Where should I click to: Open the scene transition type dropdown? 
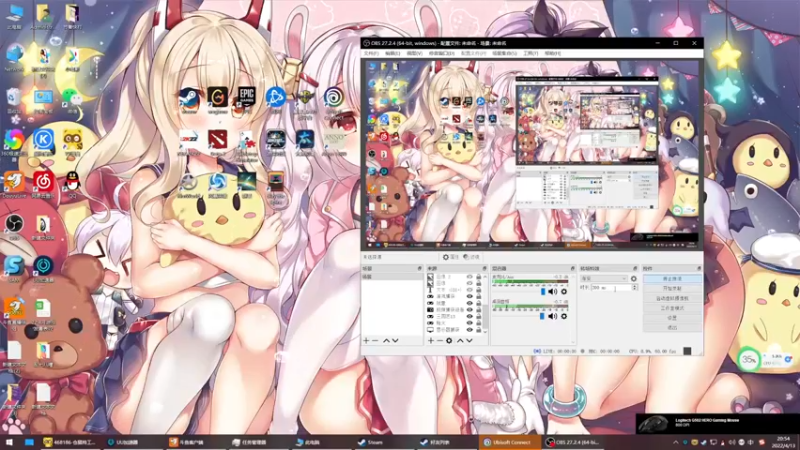point(604,279)
